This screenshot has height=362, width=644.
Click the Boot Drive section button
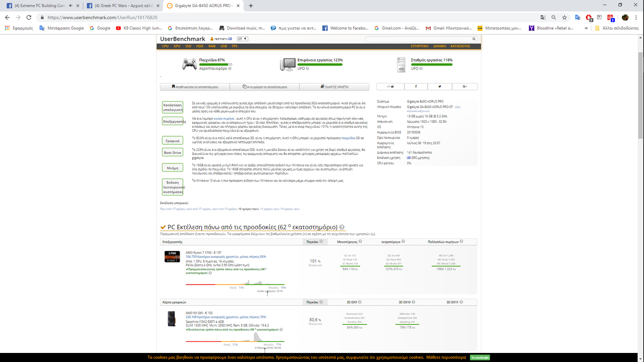point(173,152)
